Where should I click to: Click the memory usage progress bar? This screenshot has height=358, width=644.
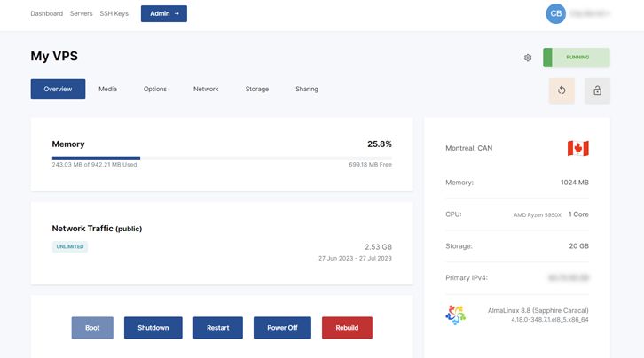[222, 158]
